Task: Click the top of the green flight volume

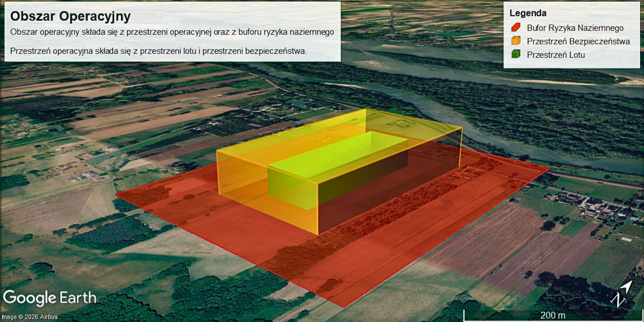Action: click(337, 155)
